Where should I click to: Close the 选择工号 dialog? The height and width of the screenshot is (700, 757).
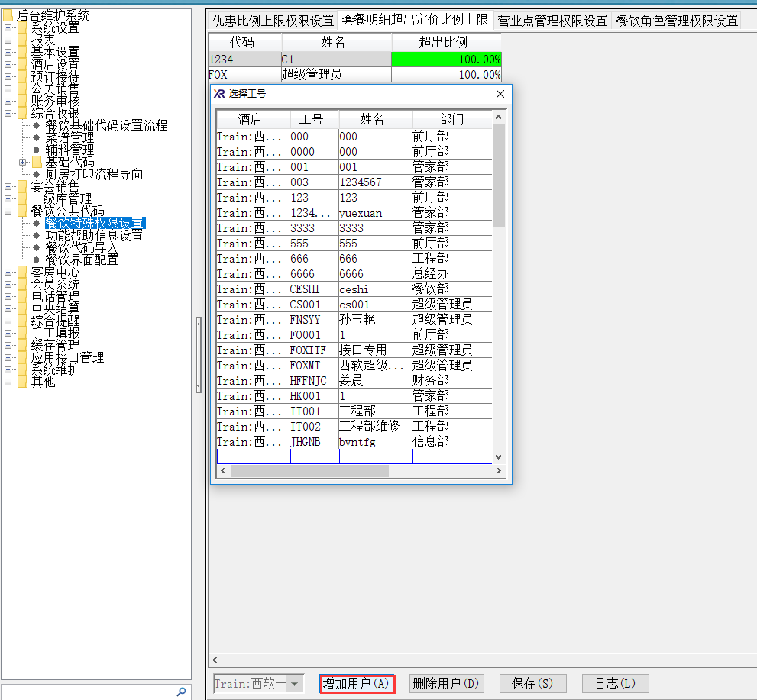pos(500,94)
